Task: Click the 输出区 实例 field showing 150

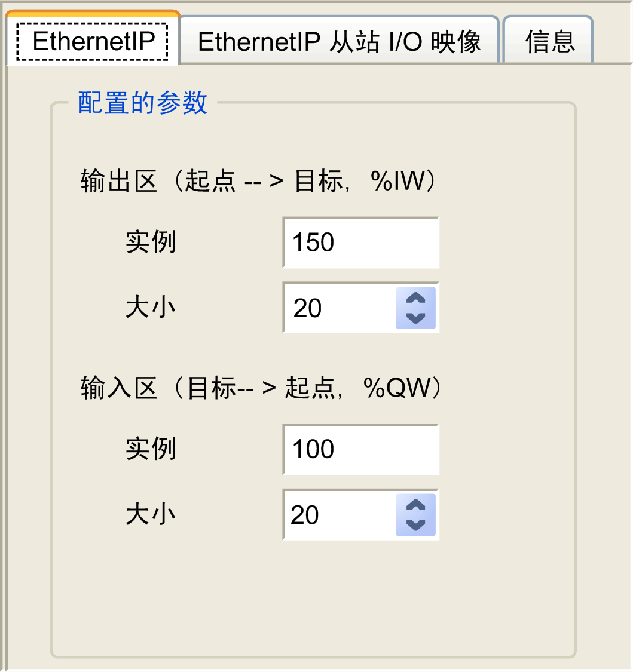Action: [360, 243]
